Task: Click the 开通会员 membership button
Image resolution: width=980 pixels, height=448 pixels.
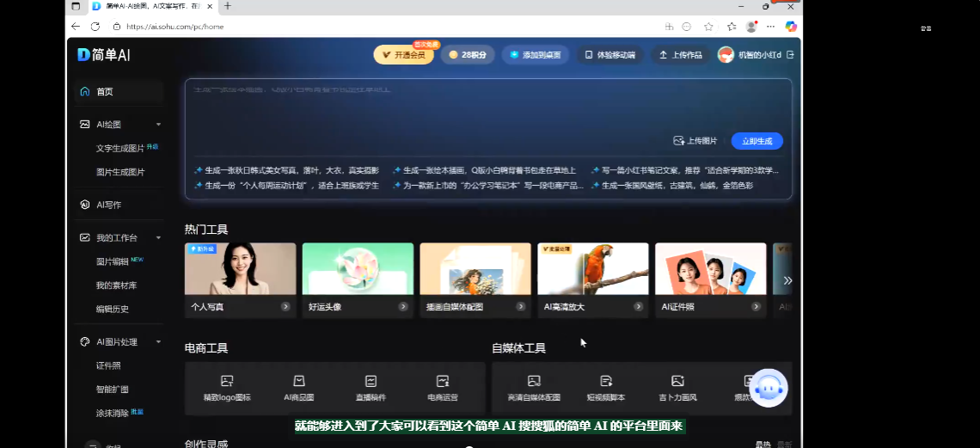Action: pos(403,55)
